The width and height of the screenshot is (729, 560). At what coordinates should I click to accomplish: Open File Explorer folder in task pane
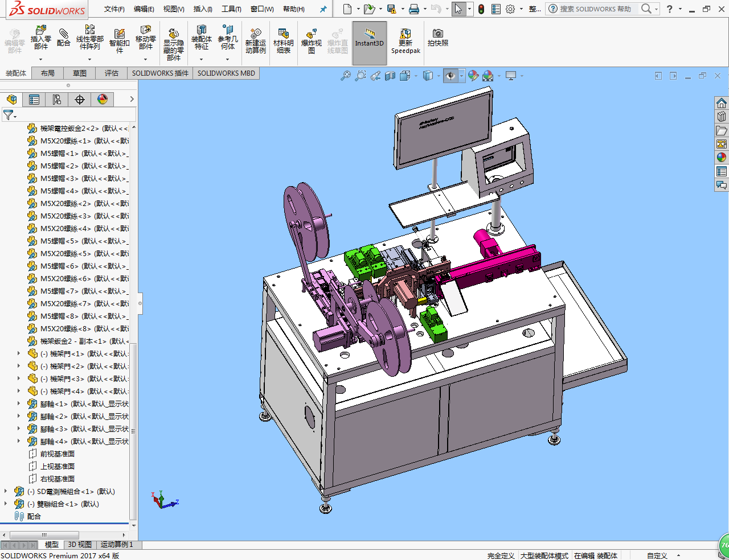[722, 130]
